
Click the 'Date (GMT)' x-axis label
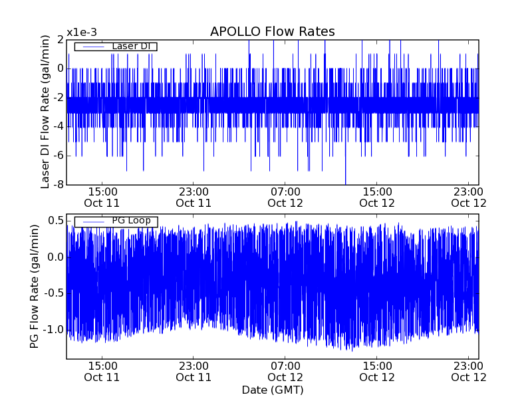[x=273, y=390]
